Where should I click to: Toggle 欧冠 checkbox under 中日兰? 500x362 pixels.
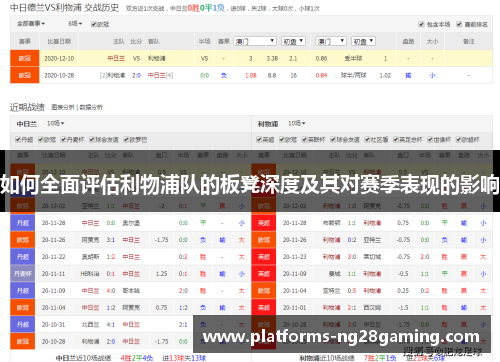pyautogui.click(x=40, y=139)
